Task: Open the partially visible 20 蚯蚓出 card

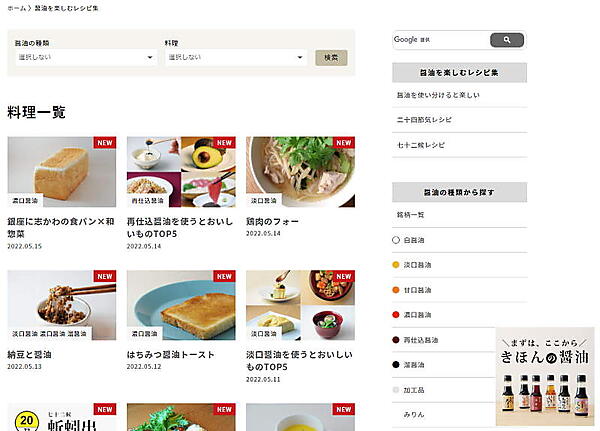Action: 62,417
